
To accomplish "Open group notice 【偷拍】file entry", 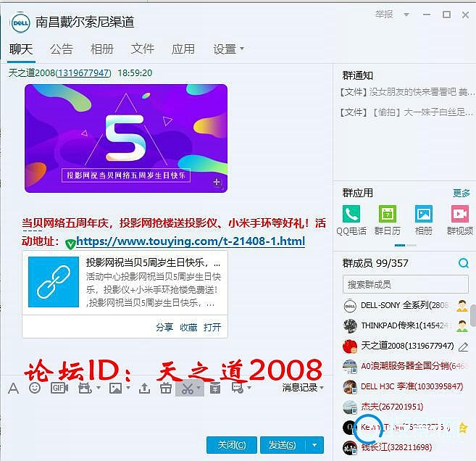I will pos(406,112).
